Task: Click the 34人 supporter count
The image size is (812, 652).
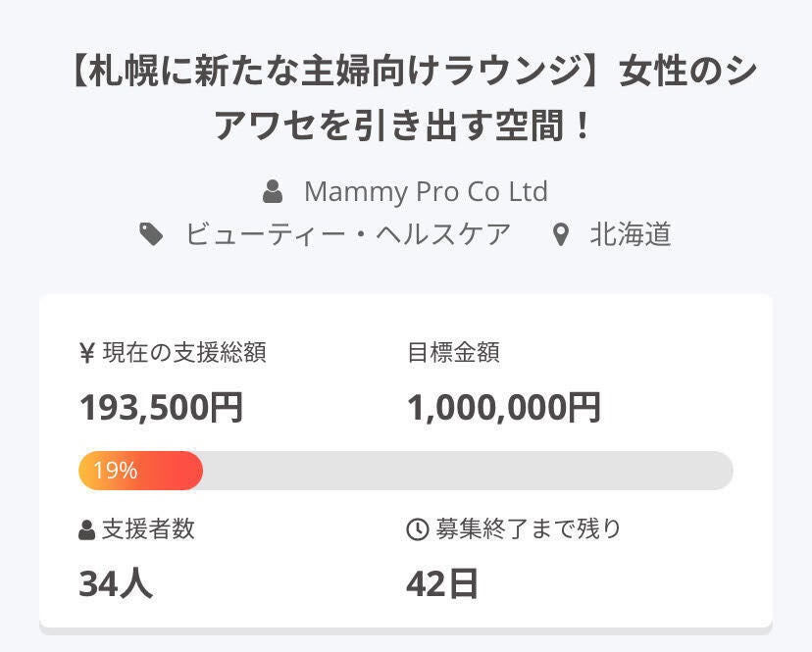Action: point(116,584)
